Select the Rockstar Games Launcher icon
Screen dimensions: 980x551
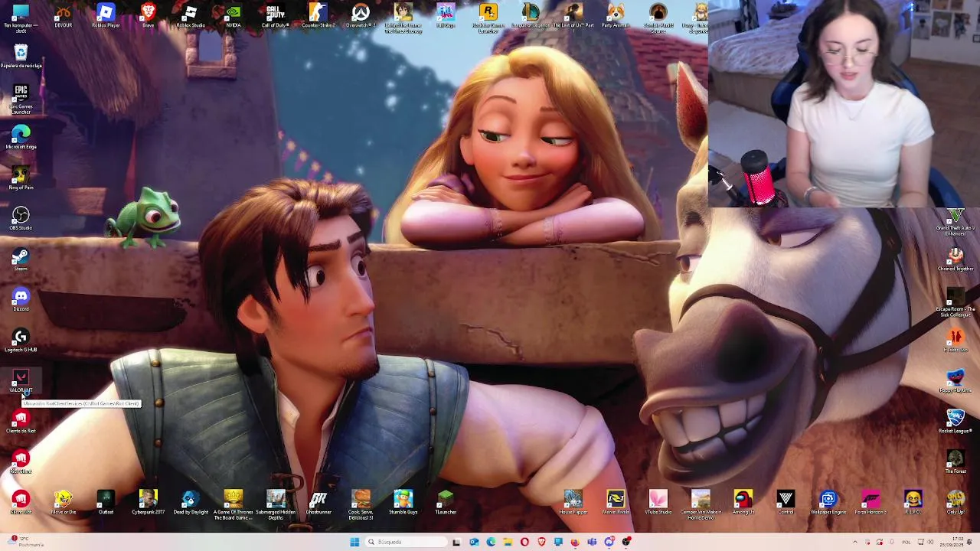pos(488,18)
